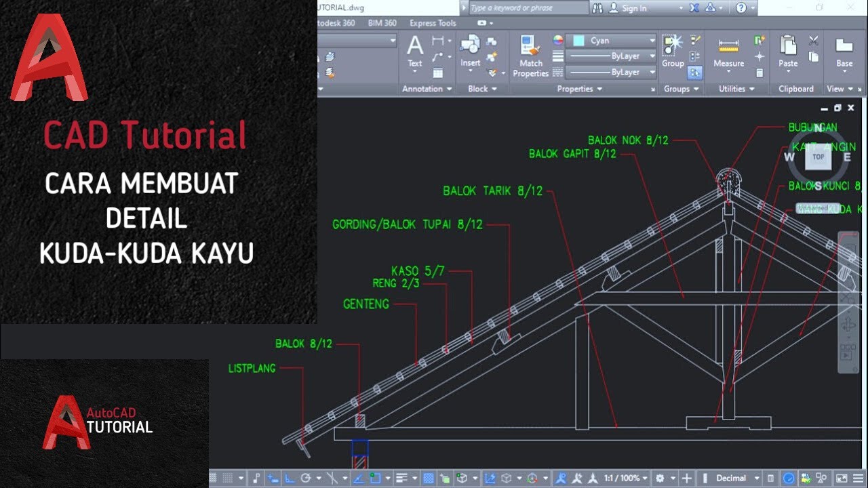This screenshot has height=488, width=868.
Task: Click the Ungroup icon
Action: coord(695,41)
